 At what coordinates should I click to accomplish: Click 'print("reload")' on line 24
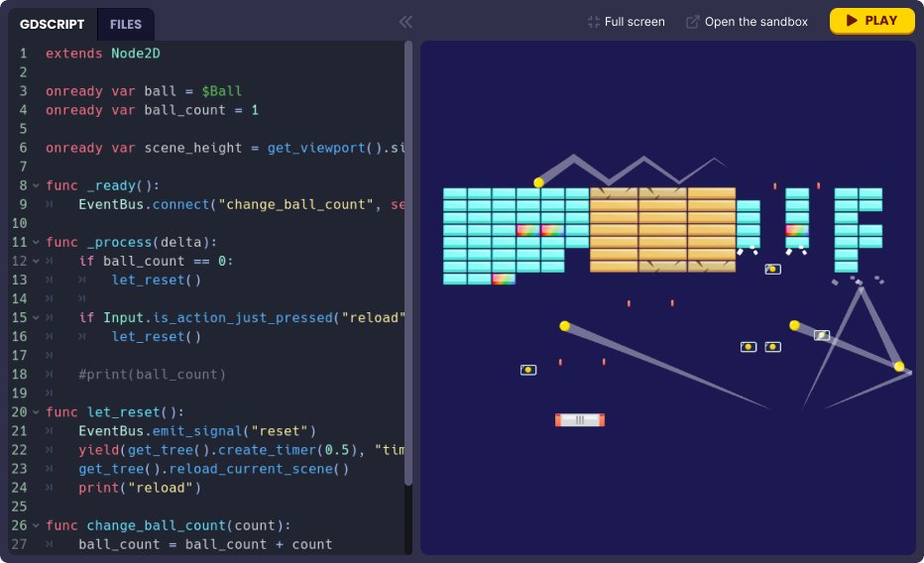click(140, 488)
